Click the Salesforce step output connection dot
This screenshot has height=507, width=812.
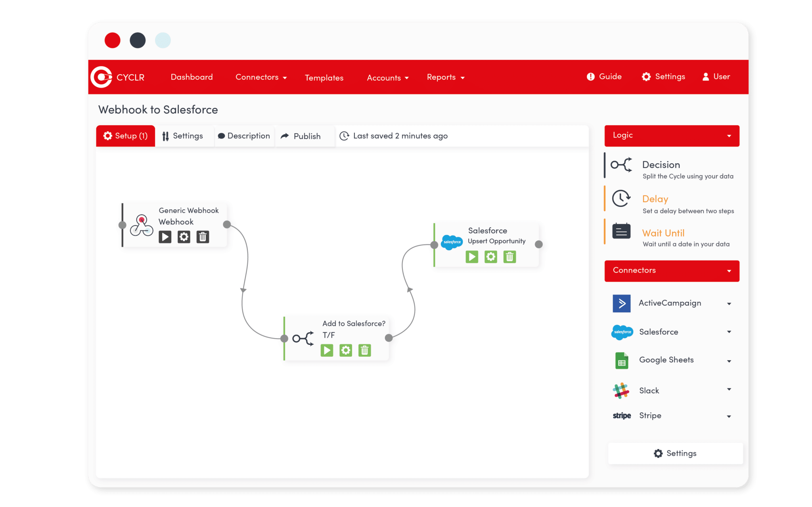point(539,244)
